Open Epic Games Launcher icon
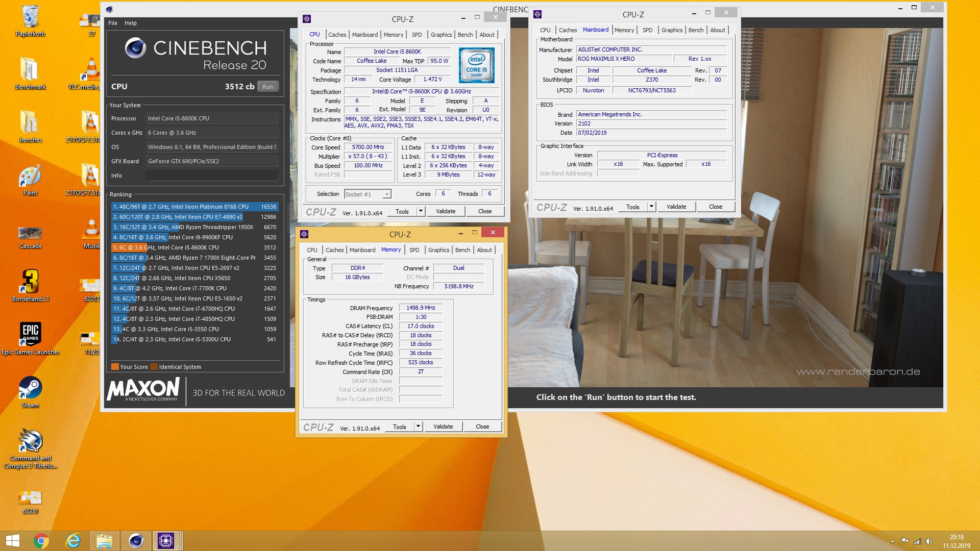 pyautogui.click(x=30, y=339)
